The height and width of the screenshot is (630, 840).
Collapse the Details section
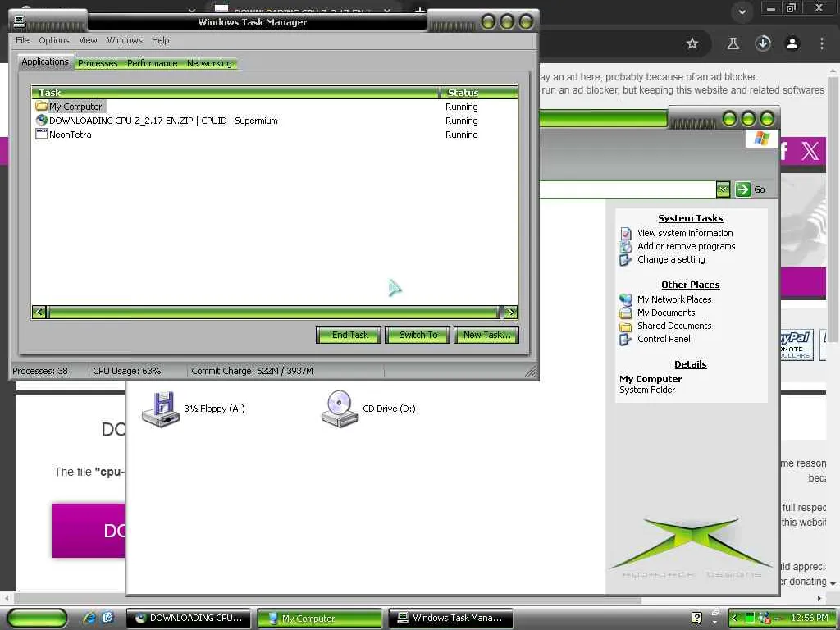pyautogui.click(x=690, y=364)
